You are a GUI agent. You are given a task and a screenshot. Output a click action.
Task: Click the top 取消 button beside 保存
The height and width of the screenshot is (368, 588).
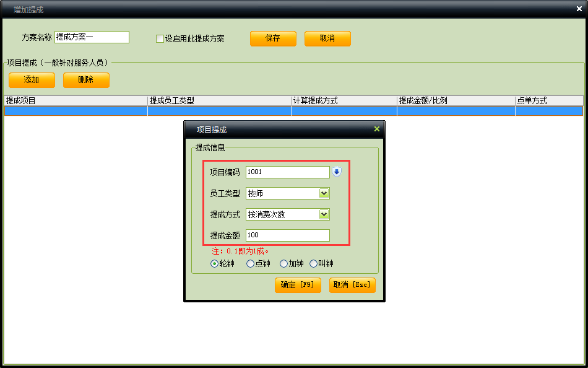click(x=327, y=38)
